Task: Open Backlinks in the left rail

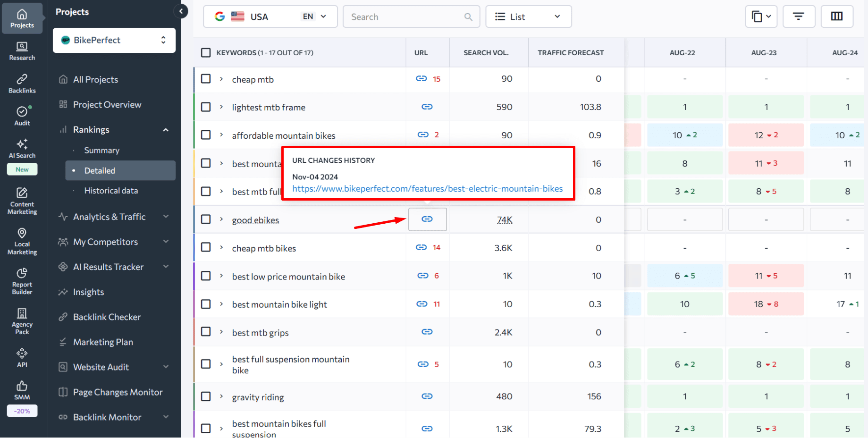Action: [22, 84]
